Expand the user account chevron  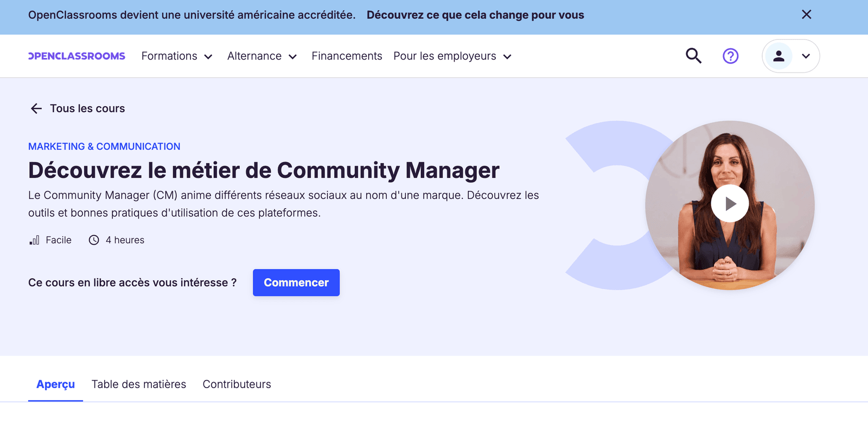coord(806,56)
